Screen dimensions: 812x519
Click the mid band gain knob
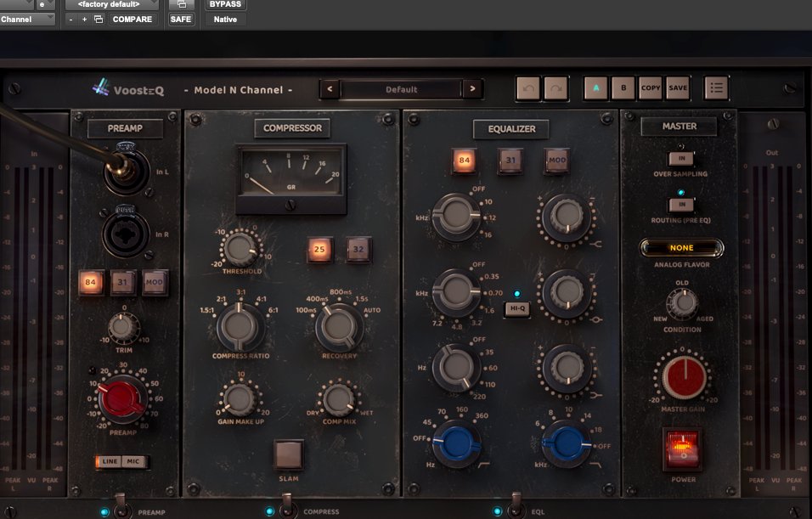[567, 292]
